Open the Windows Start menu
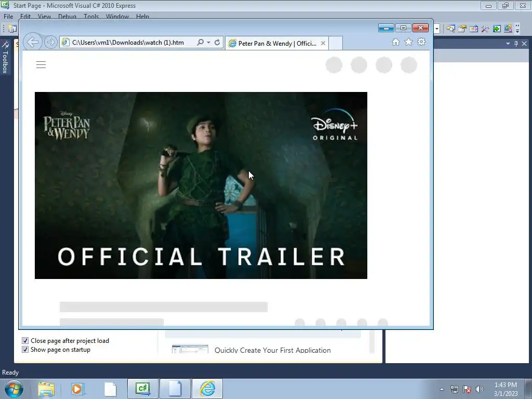The width and height of the screenshot is (532, 399). click(14, 389)
